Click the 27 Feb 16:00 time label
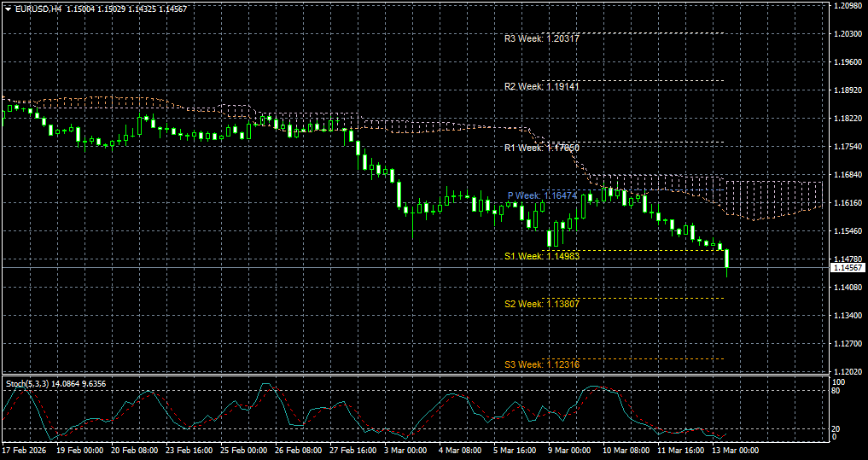This screenshot has width=868, height=460. 353,451
